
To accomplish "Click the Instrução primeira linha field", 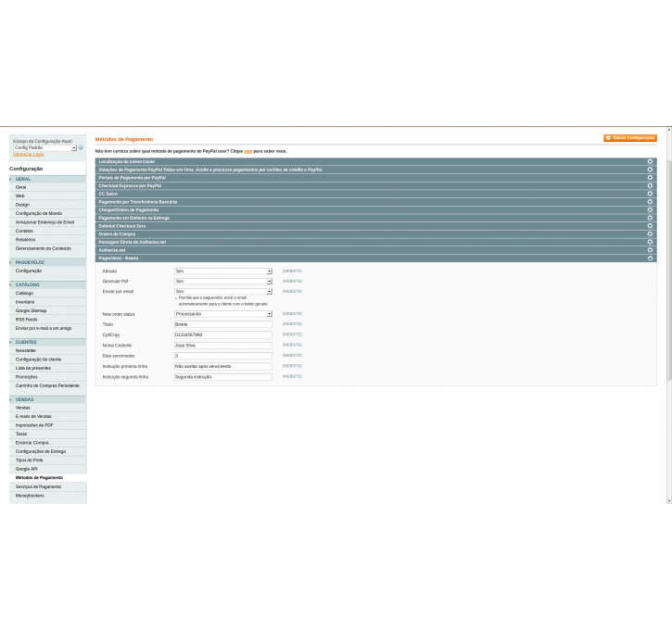I will coord(222,366).
